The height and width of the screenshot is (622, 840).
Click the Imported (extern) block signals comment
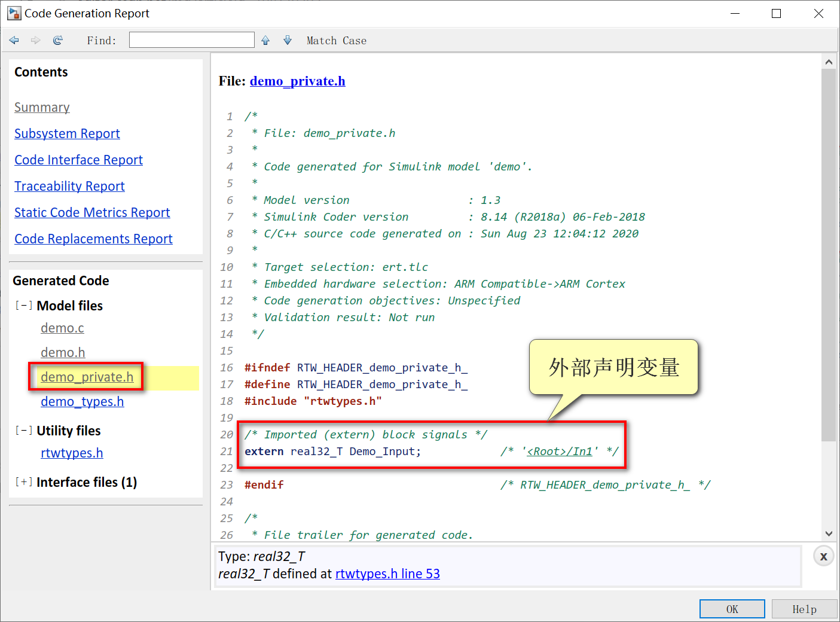coord(366,434)
